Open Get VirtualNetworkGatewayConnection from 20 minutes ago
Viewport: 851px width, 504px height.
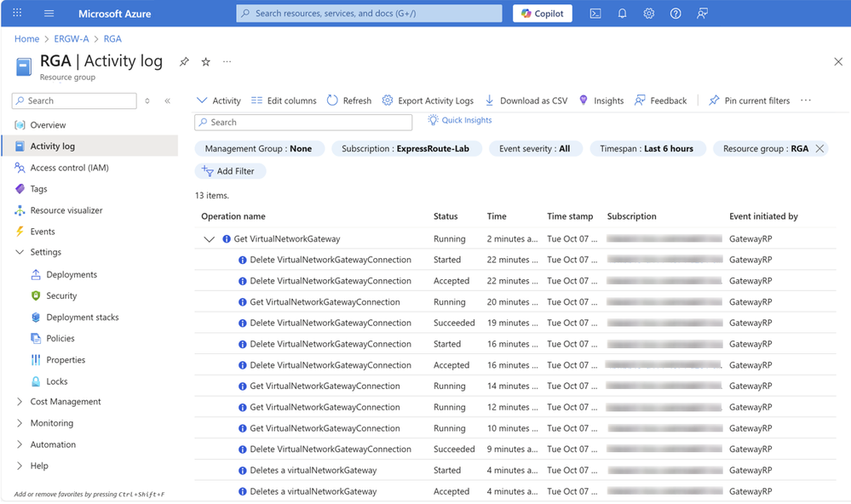(x=515, y=301)
